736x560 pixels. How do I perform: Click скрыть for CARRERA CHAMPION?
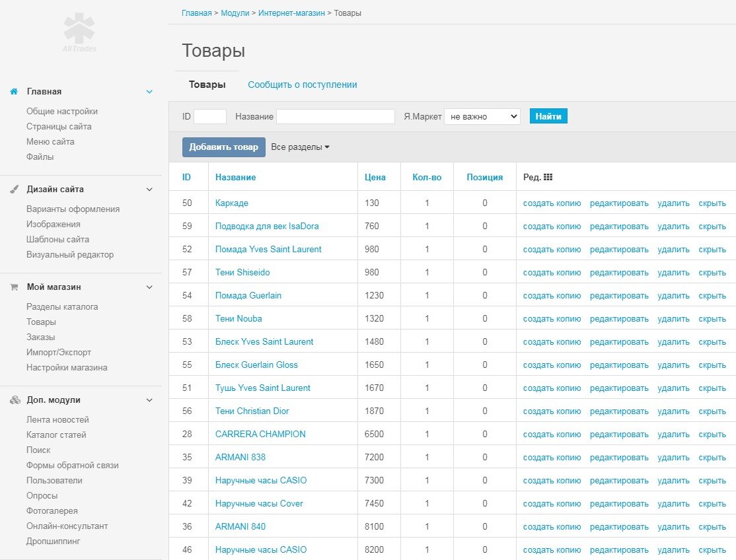pos(712,435)
